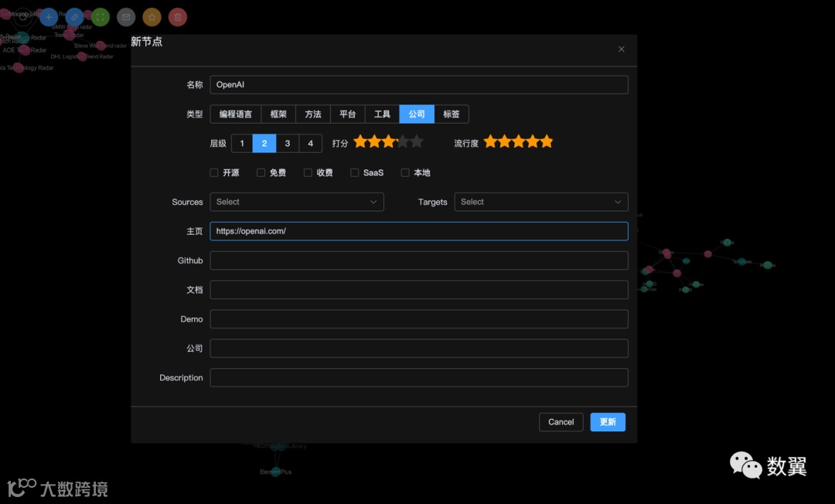Focus the Demo input field

419,318
